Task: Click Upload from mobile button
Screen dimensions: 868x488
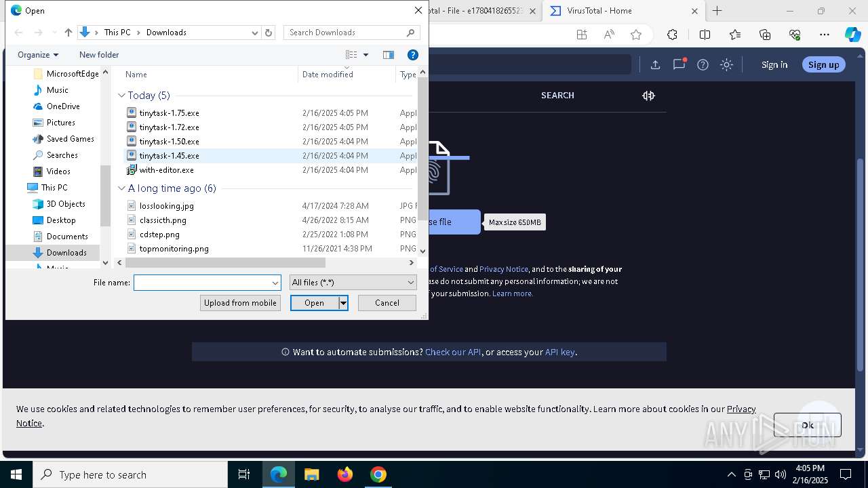Action: pyautogui.click(x=240, y=303)
